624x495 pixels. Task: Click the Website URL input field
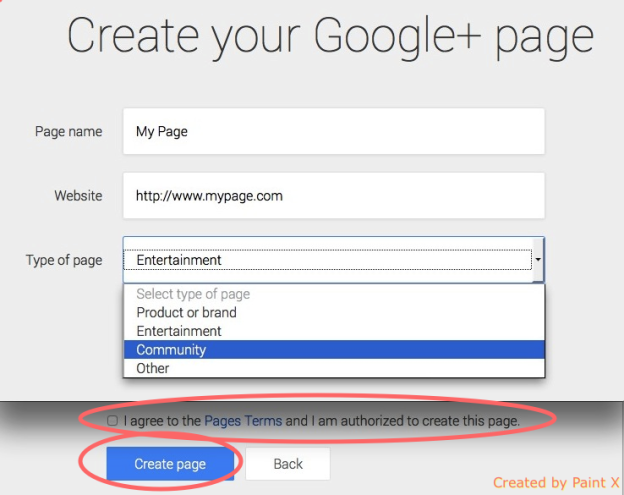pyautogui.click(x=333, y=196)
